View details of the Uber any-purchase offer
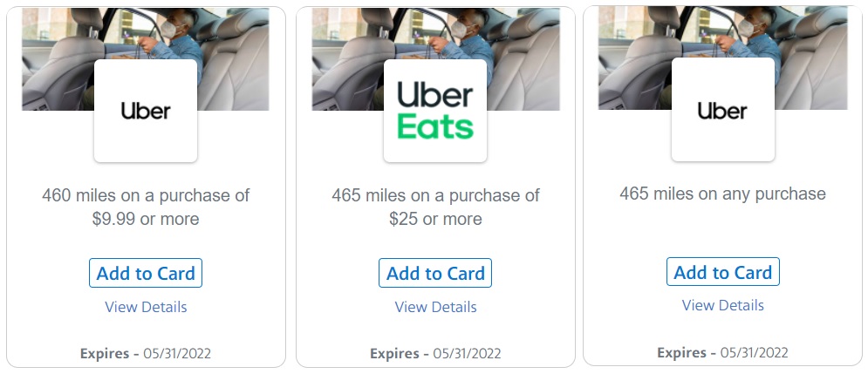868x374 pixels. [x=722, y=305]
